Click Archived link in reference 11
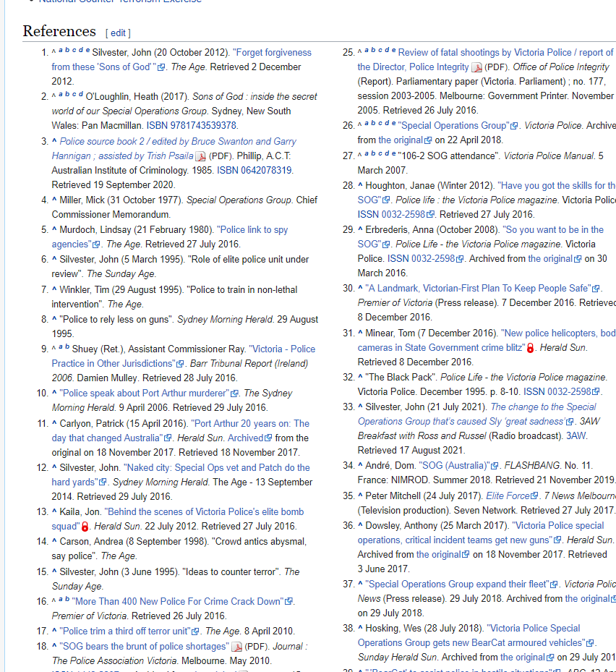Viewport: 616px width, 672px height. (x=245, y=438)
